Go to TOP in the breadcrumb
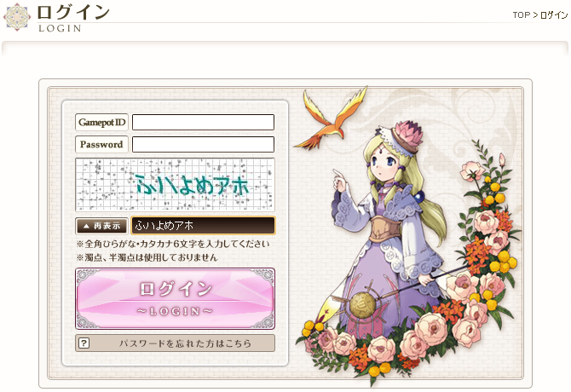 [x=521, y=15]
